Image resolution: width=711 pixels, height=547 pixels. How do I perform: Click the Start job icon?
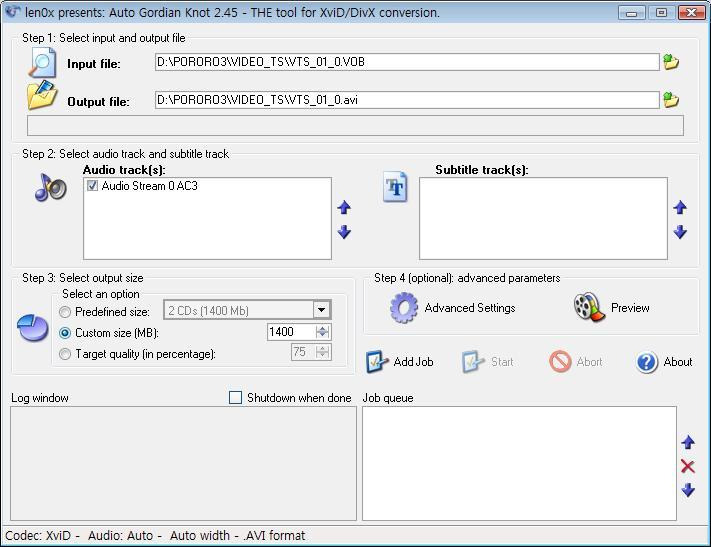point(473,361)
